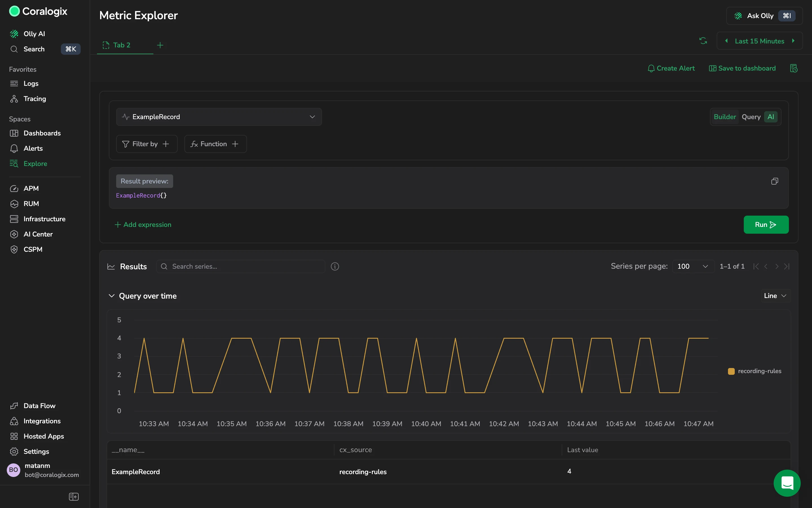The height and width of the screenshot is (508, 812).
Task: Add a Function
Action: coord(215,144)
